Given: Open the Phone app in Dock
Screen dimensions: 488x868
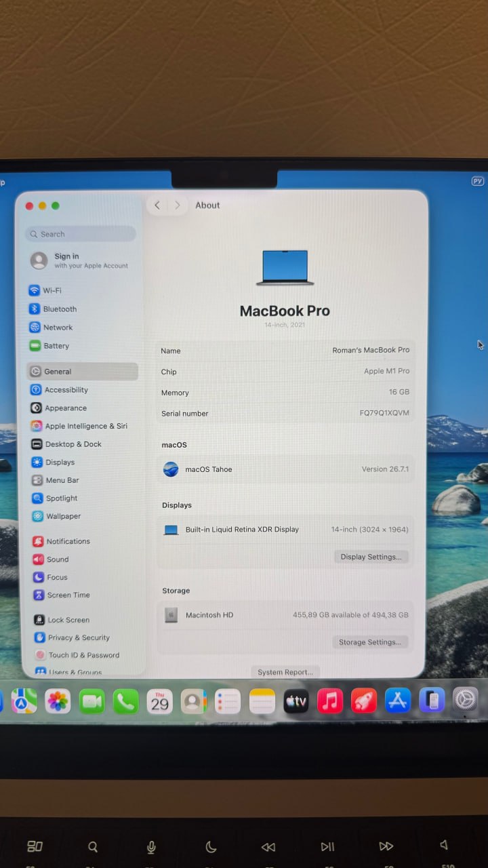Looking at the screenshot, I should click(125, 701).
